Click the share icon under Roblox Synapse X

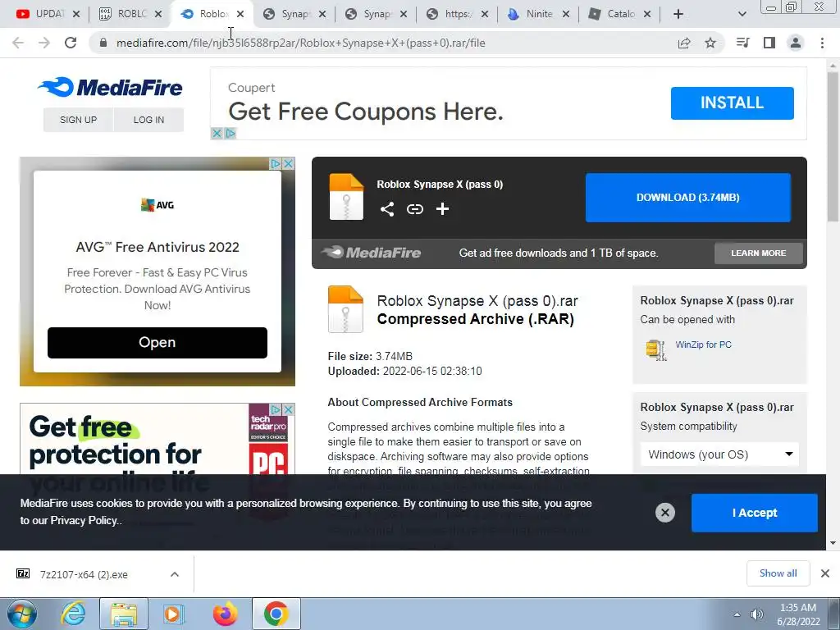click(387, 209)
